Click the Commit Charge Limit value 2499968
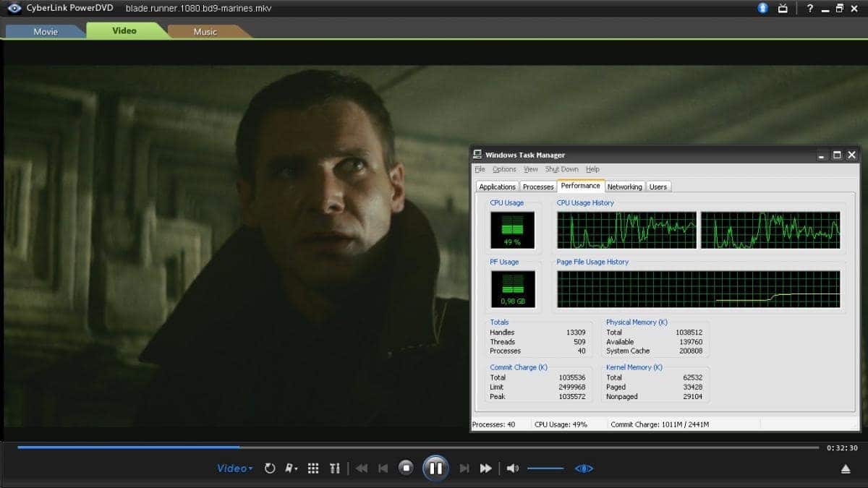The width and height of the screenshot is (868, 488). [571, 387]
